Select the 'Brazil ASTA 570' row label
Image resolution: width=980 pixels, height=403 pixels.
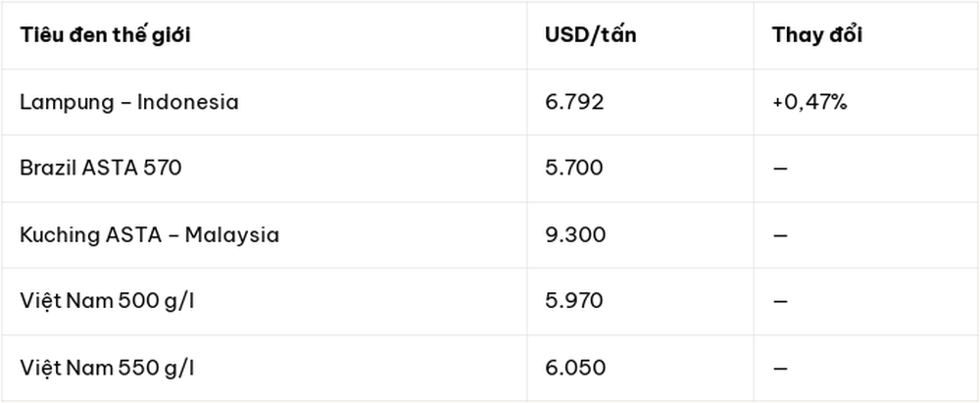click(101, 169)
